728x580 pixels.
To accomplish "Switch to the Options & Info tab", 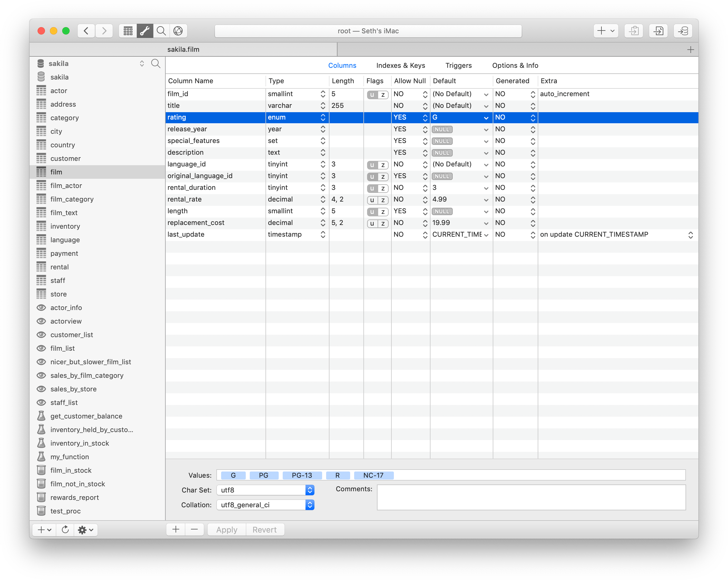I will (x=515, y=65).
